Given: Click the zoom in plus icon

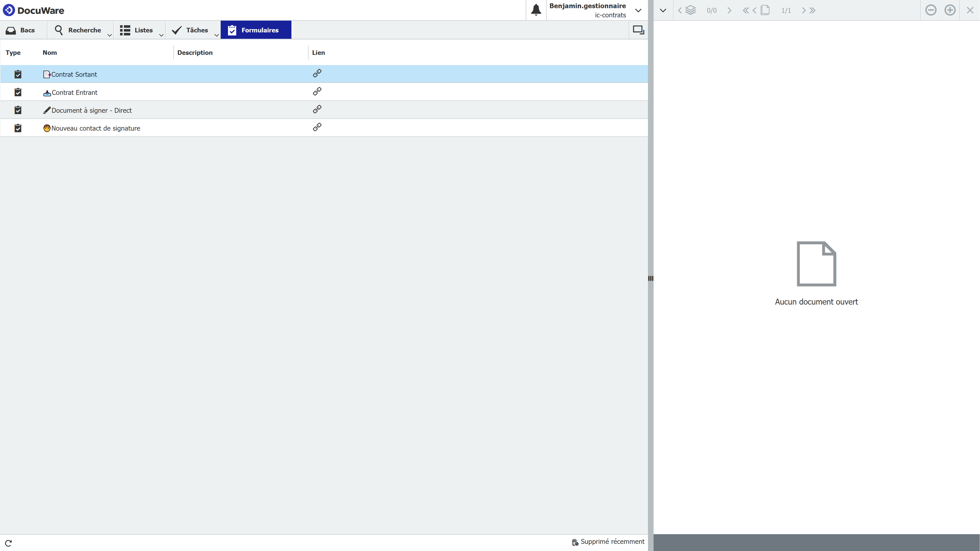Looking at the screenshot, I should click(950, 10).
